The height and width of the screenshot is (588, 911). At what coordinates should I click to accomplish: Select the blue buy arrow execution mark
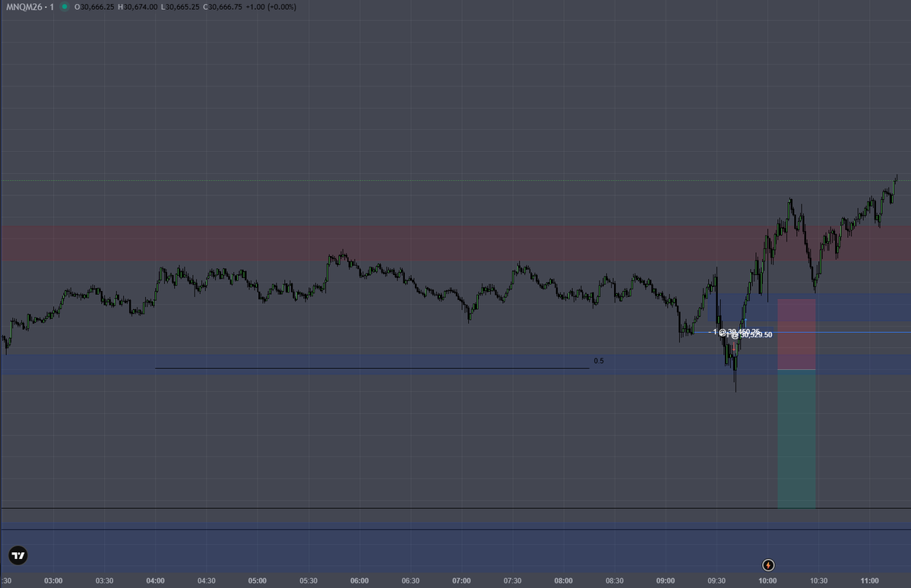(746, 322)
